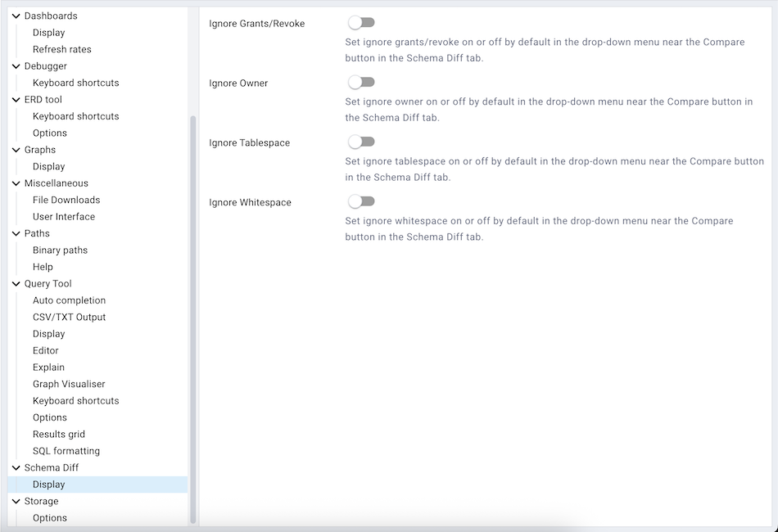
Task: Open the SQL formatting preferences
Action: point(66,451)
